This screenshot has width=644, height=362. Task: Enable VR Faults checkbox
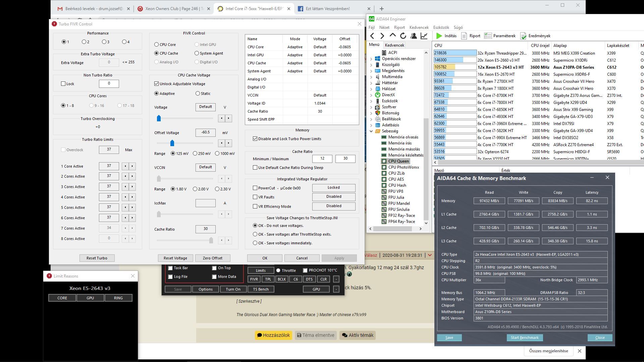point(255,197)
